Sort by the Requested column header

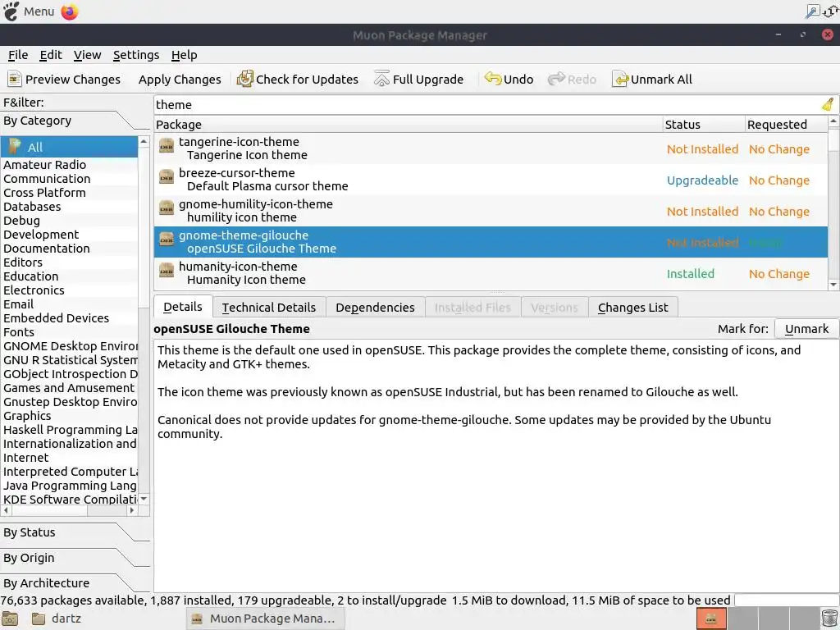tap(787, 125)
